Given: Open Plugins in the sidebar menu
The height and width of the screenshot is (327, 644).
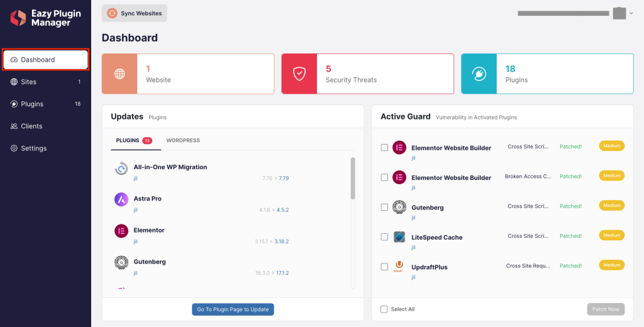Looking at the screenshot, I should (45, 104).
